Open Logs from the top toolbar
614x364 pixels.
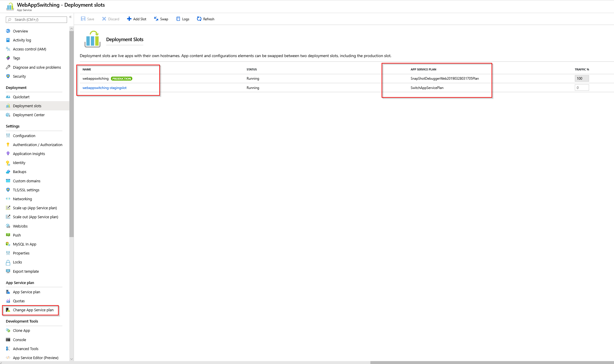183,19
